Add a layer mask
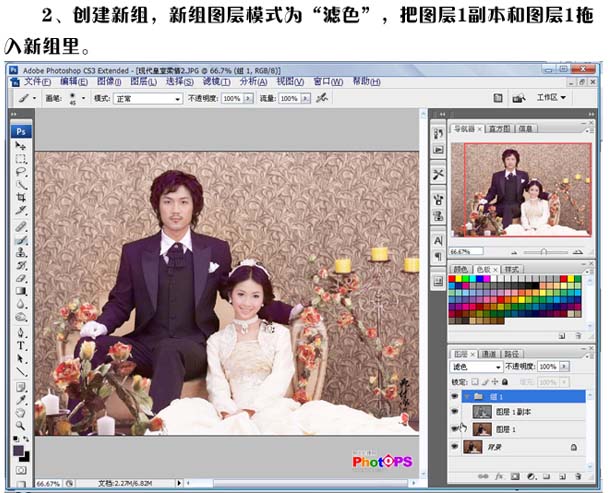Viewport: 611px width, 493px height. click(515, 476)
